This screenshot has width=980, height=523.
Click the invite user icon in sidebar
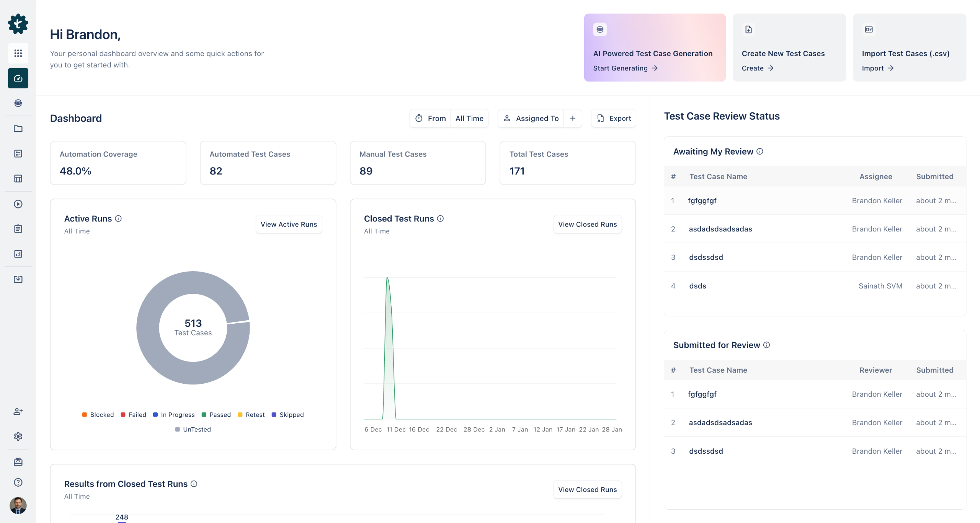(x=18, y=411)
